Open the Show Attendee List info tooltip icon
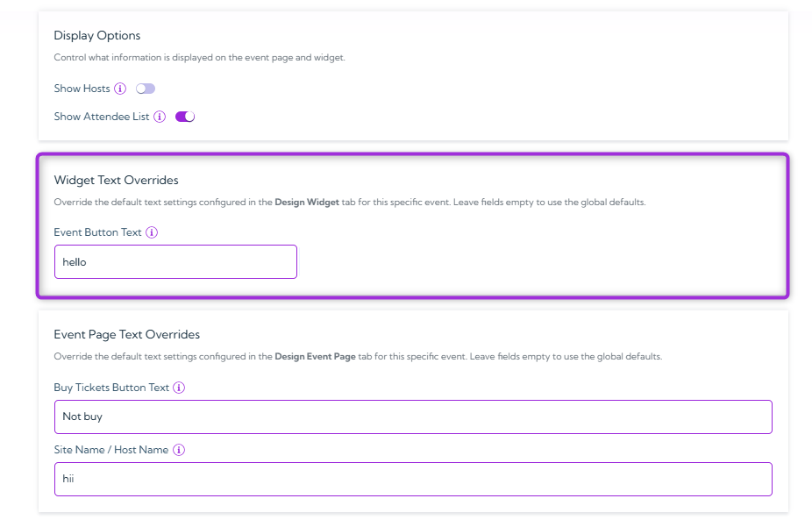812x527 pixels. (160, 117)
